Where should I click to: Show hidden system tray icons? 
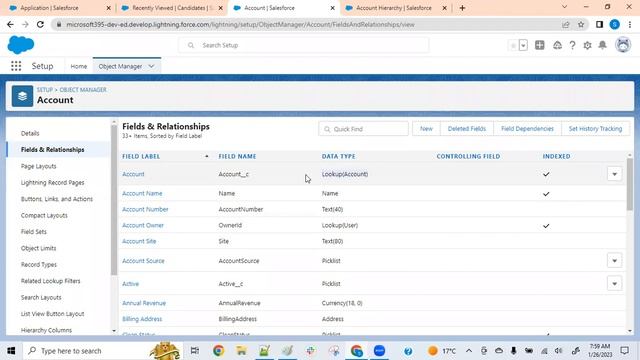(469, 351)
